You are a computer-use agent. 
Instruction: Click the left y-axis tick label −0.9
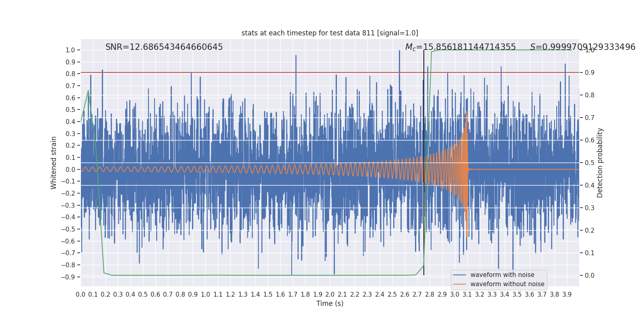(68, 277)
